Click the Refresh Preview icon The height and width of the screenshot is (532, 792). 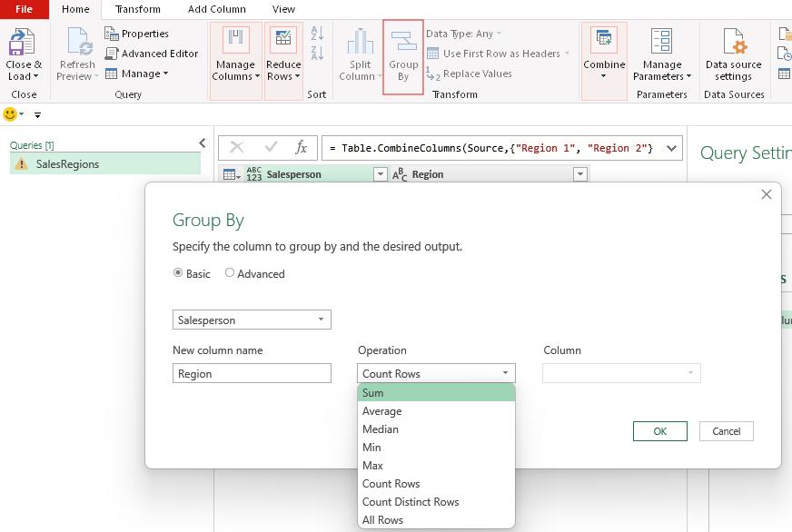tap(79, 42)
